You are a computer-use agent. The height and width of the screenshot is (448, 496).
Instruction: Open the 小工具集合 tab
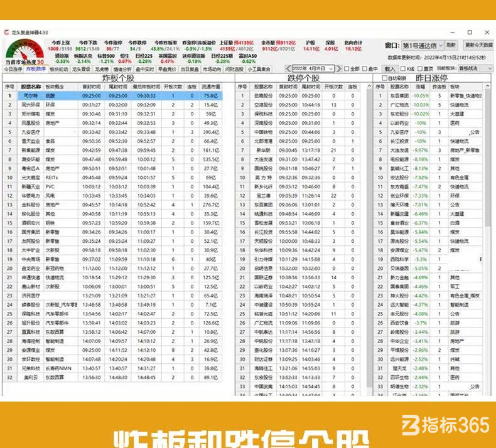[x=259, y=69]
